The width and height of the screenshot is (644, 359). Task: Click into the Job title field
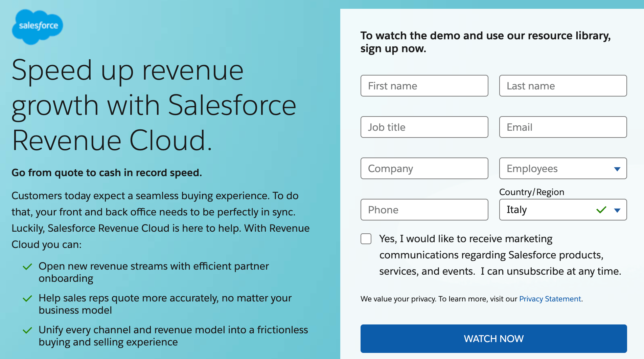424,127
